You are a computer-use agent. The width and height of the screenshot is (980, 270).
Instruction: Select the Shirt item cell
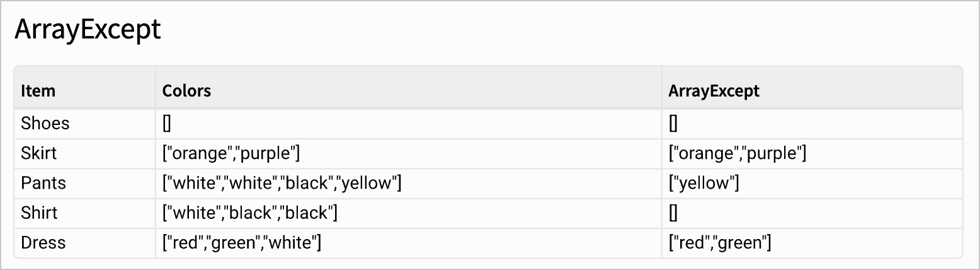(x=39, y=213)
